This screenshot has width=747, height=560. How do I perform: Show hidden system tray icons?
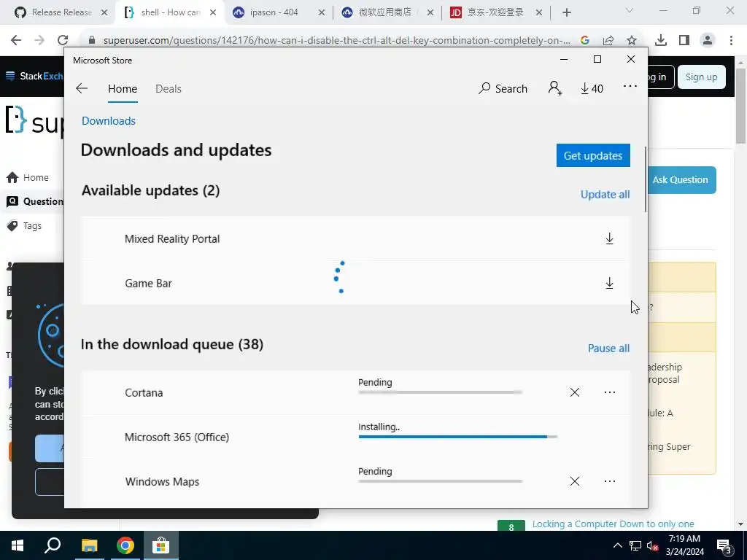617,545
